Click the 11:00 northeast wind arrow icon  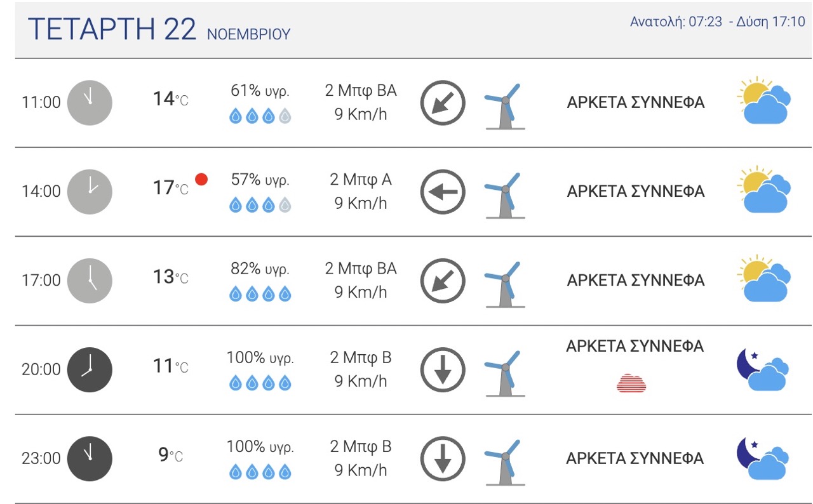point(443,103)
